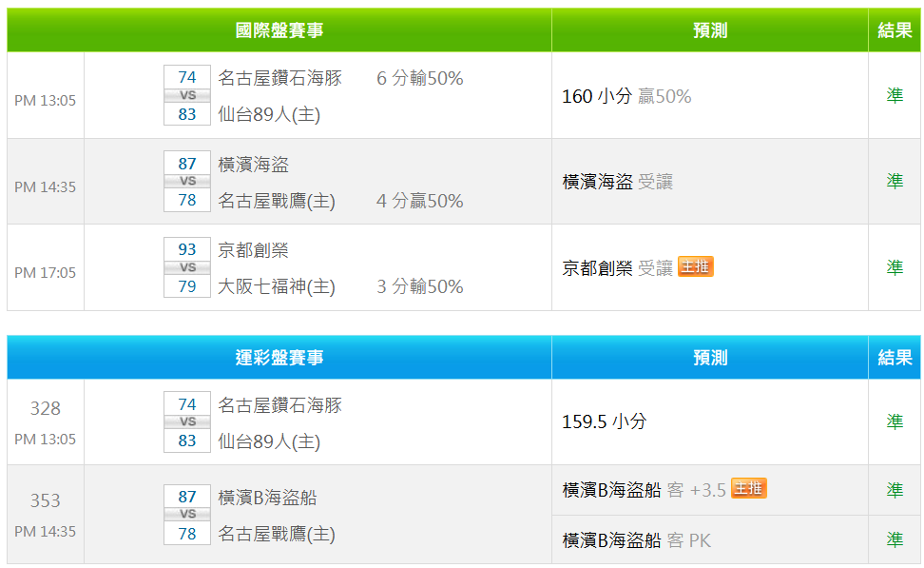Image resolution: width=924 pixels, height=568 pixels.
Task: Click the VS badge between scores 93 and 79
Action: [187, 268]
